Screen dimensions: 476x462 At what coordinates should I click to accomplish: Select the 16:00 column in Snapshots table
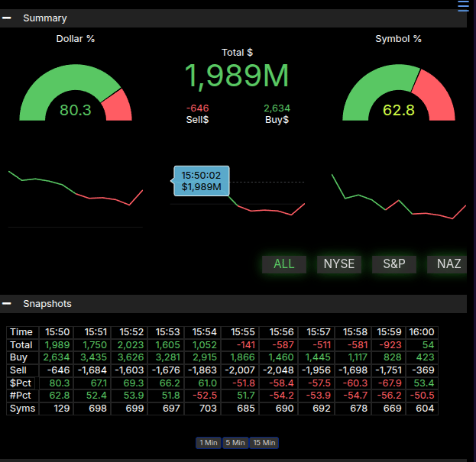click(x=422, y=332)
